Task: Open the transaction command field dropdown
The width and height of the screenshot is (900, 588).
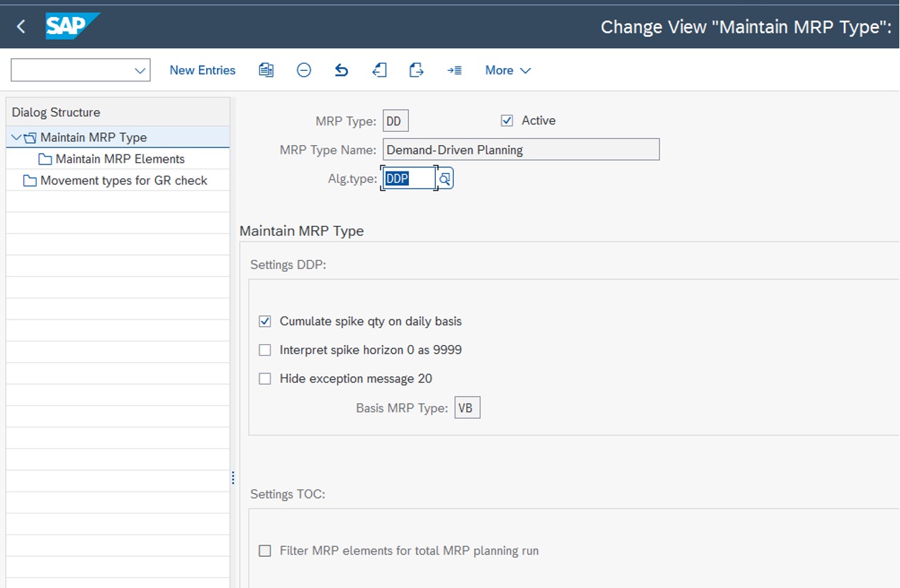Action: [139, 69]
